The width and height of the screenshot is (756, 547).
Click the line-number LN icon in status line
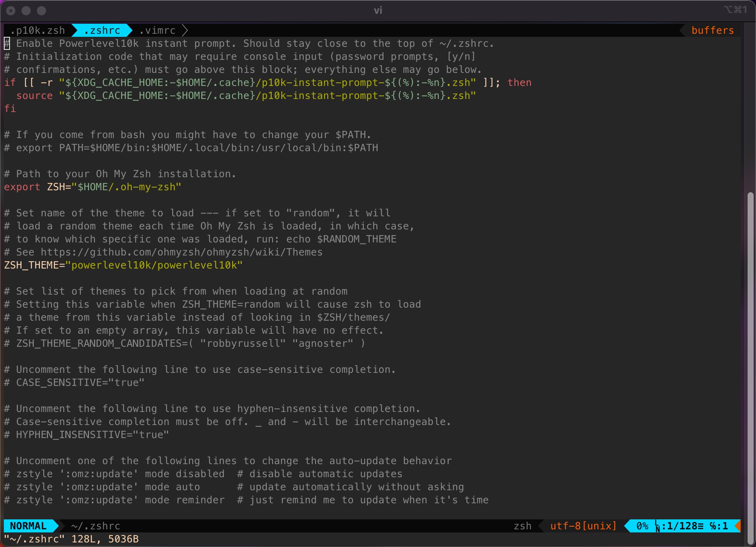657,526
